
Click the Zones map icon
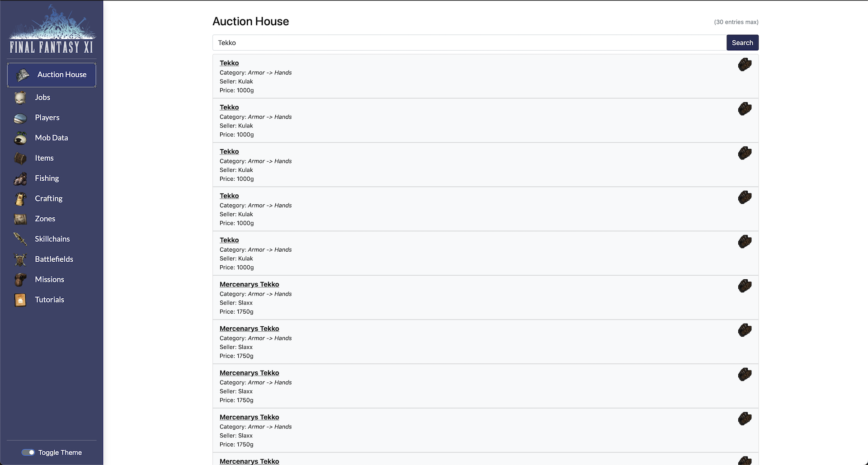point(20,219)
